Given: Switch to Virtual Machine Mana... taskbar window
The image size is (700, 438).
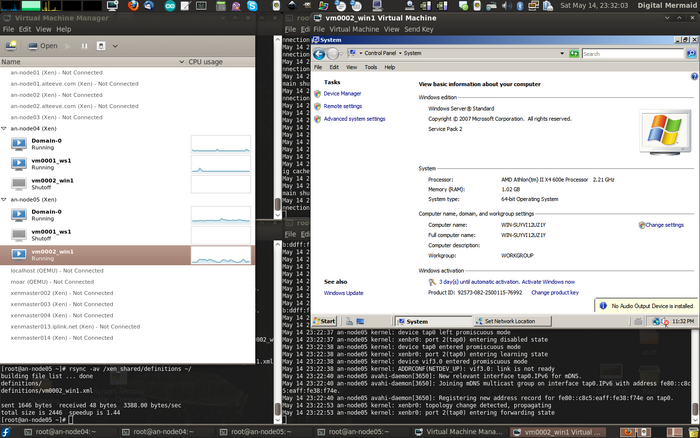Looking at the screenshot, I should (460, 432).
